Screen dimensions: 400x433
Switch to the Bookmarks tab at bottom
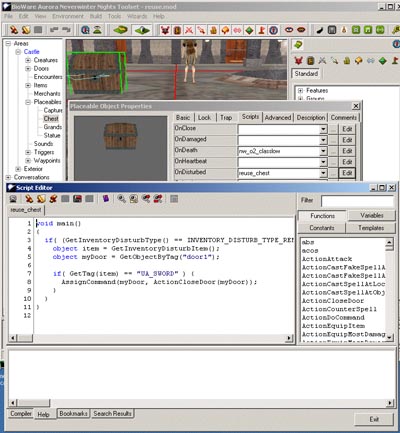point(73,413)
